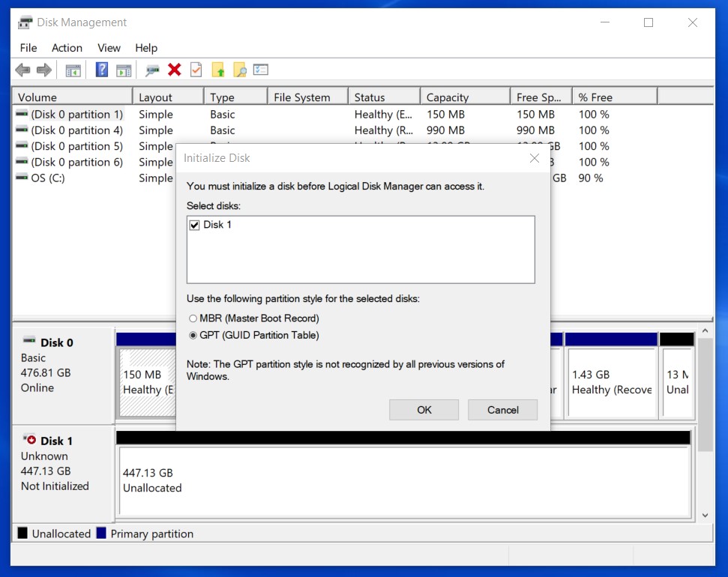728x577 pixels.
Task: Select MBR (Master Boot Record) option
Action: coord(193,318)
